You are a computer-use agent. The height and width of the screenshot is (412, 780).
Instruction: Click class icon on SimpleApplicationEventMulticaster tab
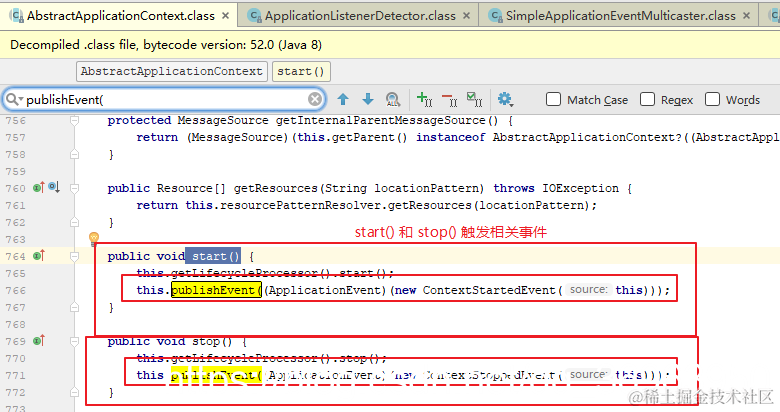point(495,16)
